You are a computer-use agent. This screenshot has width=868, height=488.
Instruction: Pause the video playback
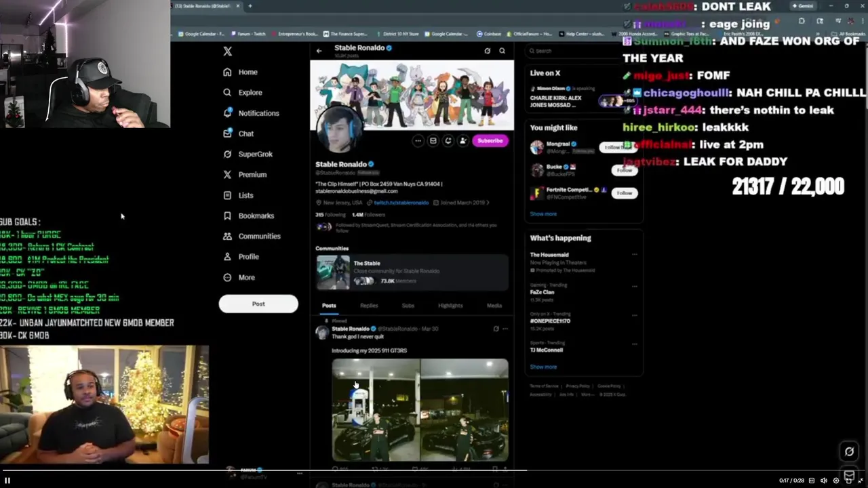click(7, 481)
